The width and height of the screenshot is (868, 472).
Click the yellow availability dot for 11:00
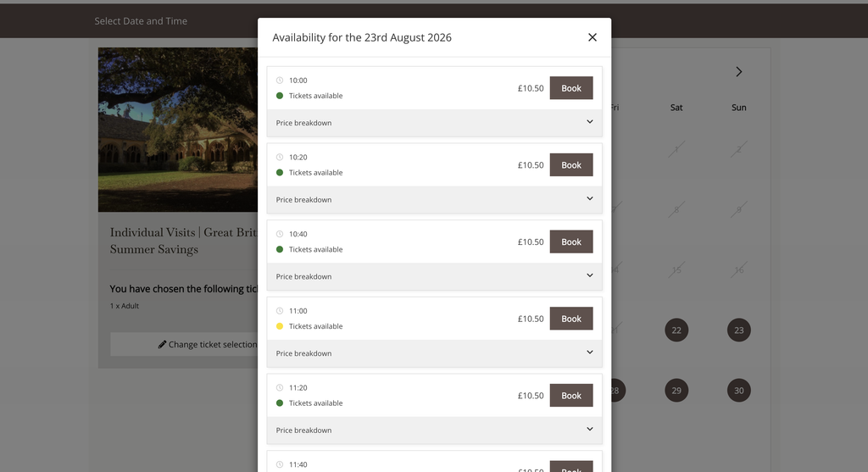(x=280, y=326)
